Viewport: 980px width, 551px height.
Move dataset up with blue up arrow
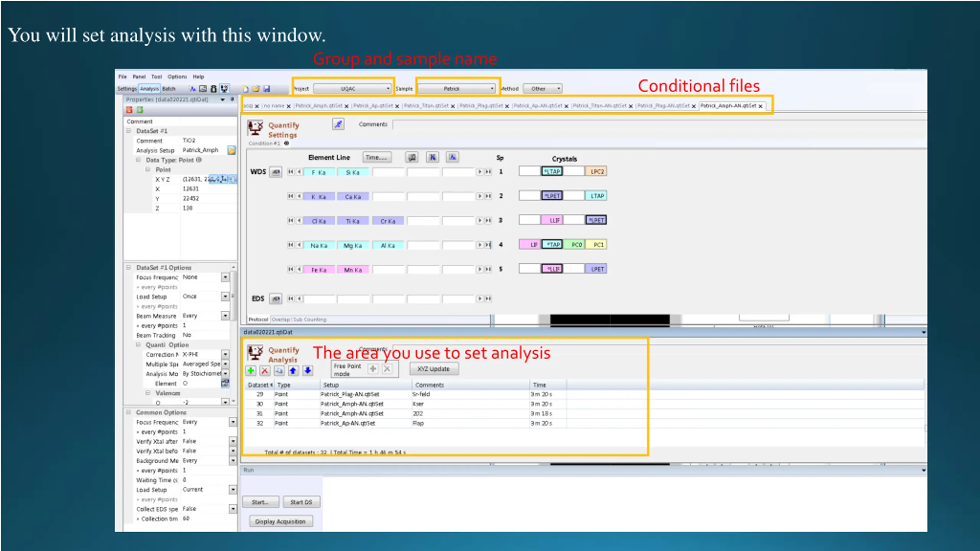coord(293,370)
